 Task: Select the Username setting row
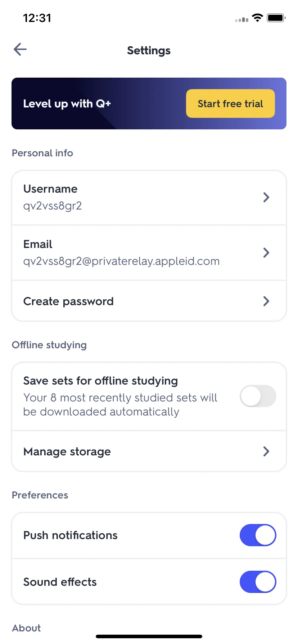click(x=149, y=198)
